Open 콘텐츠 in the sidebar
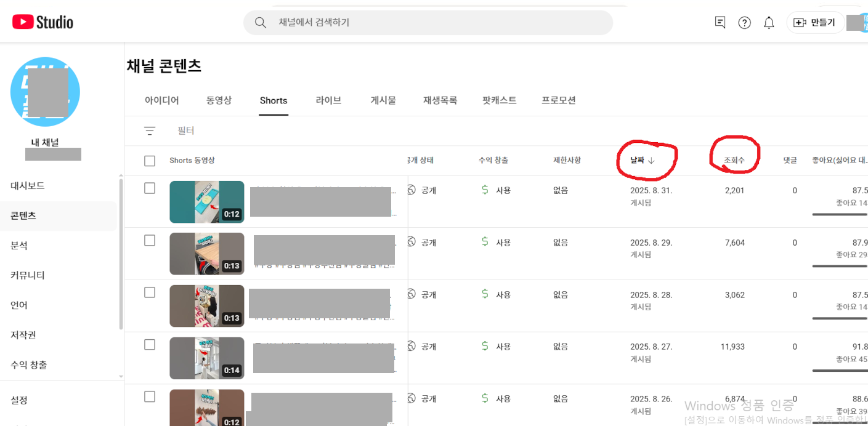The height and width of the screenshot is (426, 868). pos(59,216)
